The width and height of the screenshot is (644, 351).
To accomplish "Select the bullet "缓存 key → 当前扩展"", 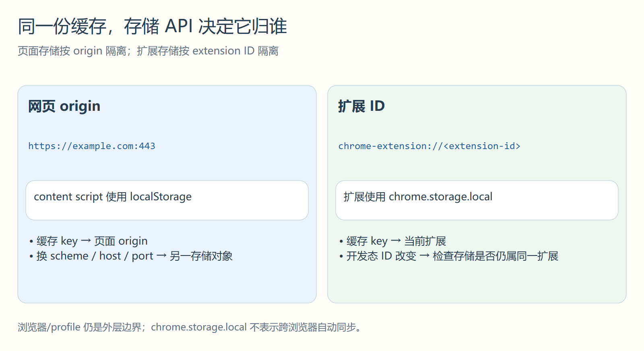I will [393, 241].
